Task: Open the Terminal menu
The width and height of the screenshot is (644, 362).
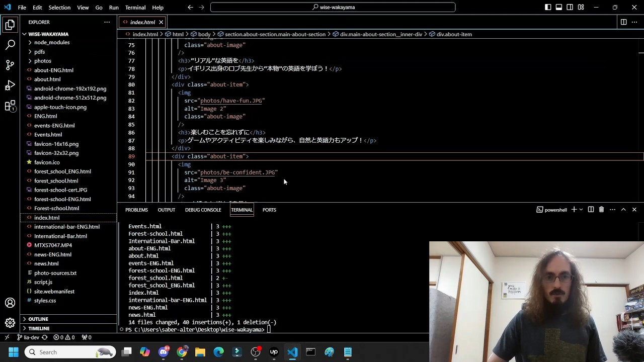Action: pyautogui.click(x=135, y=8)
